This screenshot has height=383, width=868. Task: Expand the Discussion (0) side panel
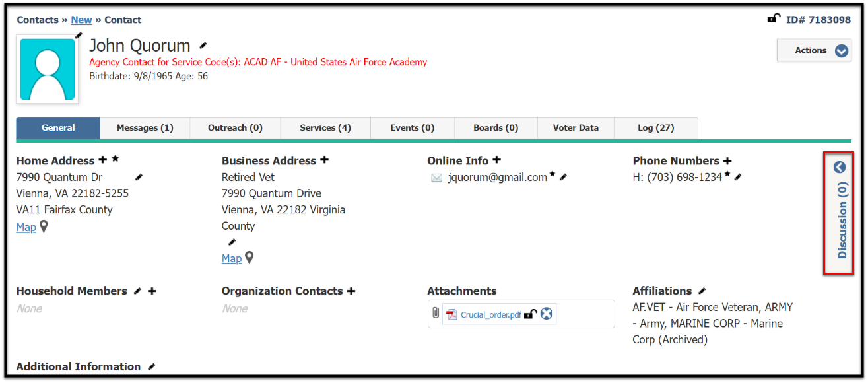[x=839, y=213]
